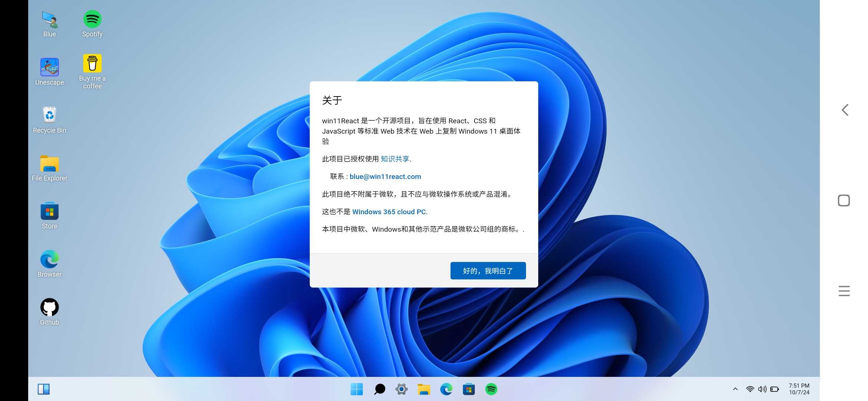Open File Explorer desktop icon
868x401 pixels.
49,168
